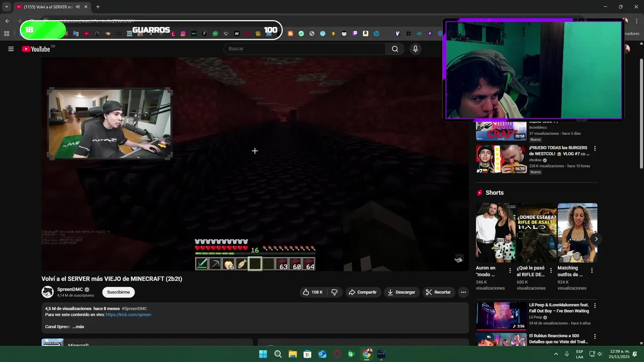Open Outlook from the taskbar

(x=323, y=354)
